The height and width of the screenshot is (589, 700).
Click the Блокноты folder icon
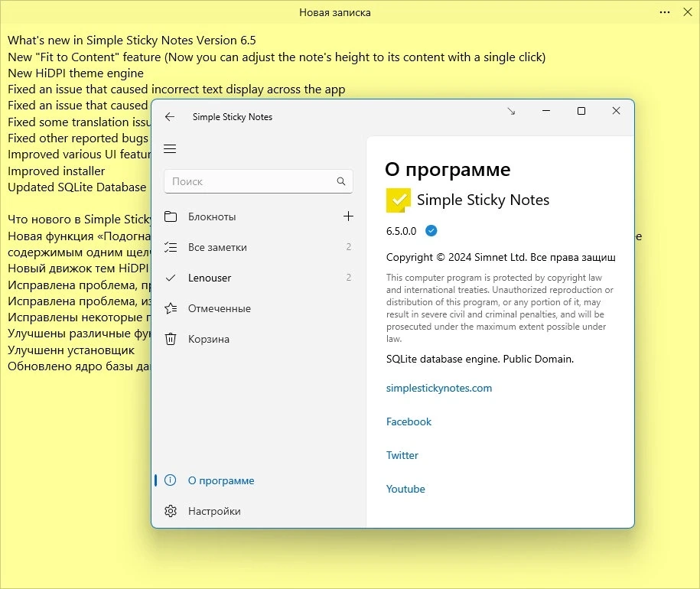pos(171,216)
